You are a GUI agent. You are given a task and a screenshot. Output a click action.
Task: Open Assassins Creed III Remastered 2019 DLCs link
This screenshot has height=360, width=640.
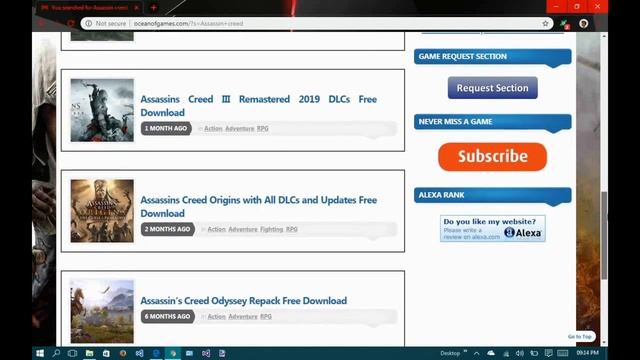258,106
